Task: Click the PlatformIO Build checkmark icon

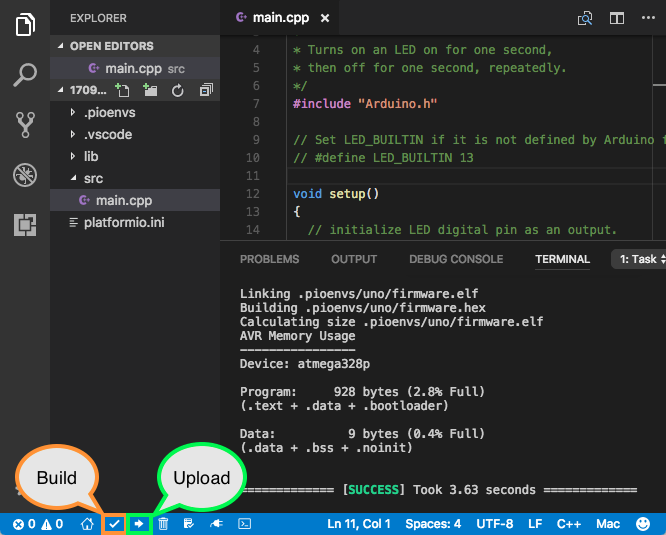Action: point(114,523)
